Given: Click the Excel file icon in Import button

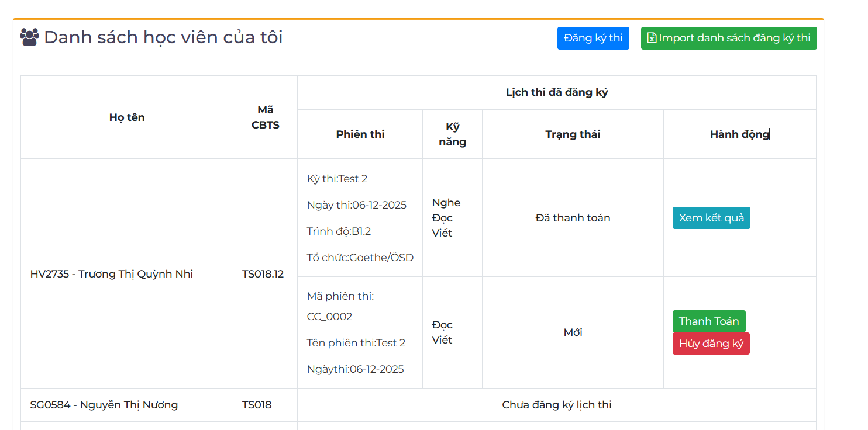Looking at the screenshot, I should click(x=652, y=39).
